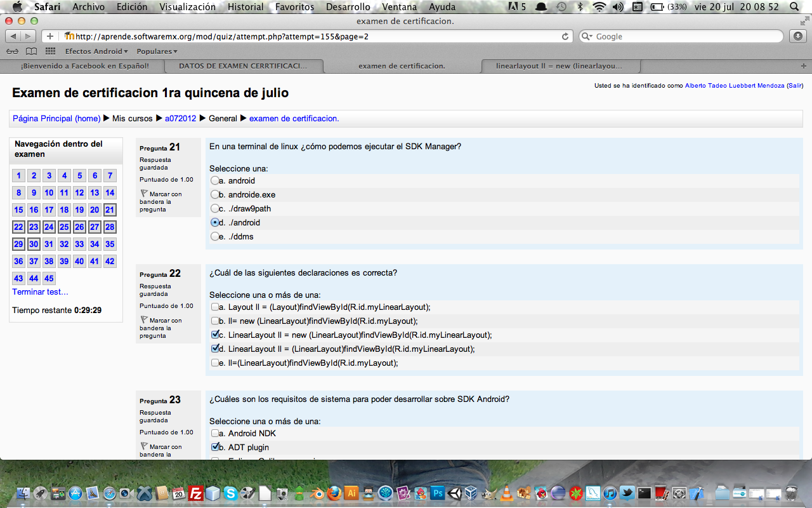Open VLC cone icon in dock
This screenshot has height=508, width=812.
coord(506,493)
